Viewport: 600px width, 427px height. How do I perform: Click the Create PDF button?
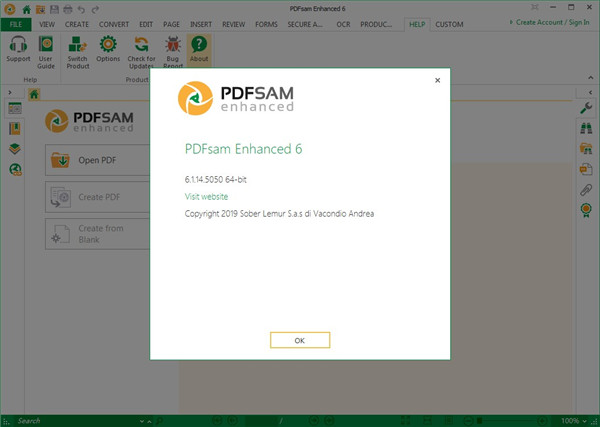tap(97, 197)
